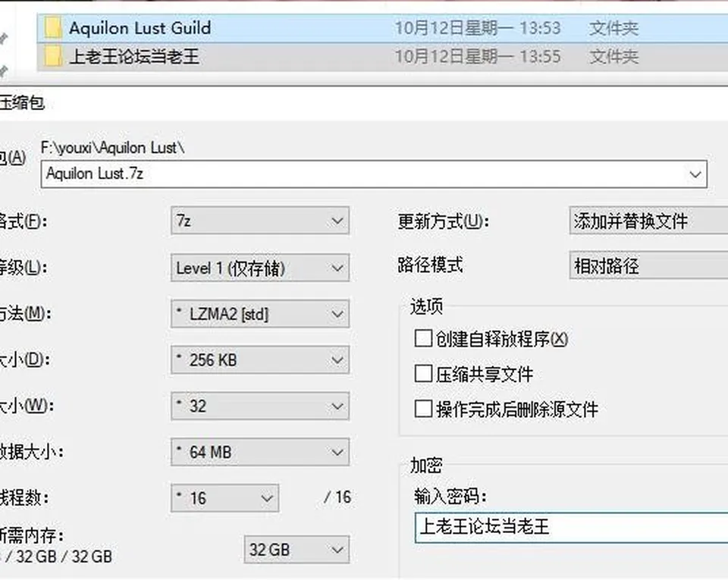Click the password field containing 上老王论坛当老王

click(x=572, y=528)
